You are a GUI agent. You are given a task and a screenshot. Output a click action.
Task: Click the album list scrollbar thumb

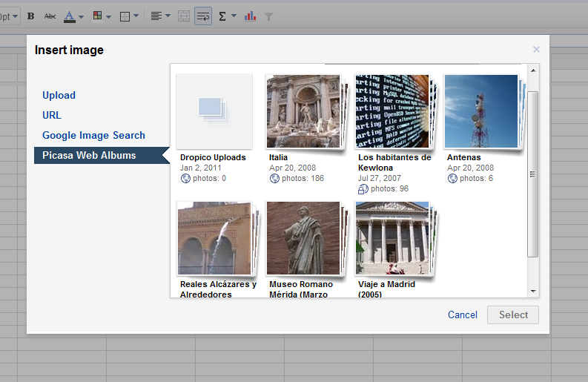[x=533, y=174]
